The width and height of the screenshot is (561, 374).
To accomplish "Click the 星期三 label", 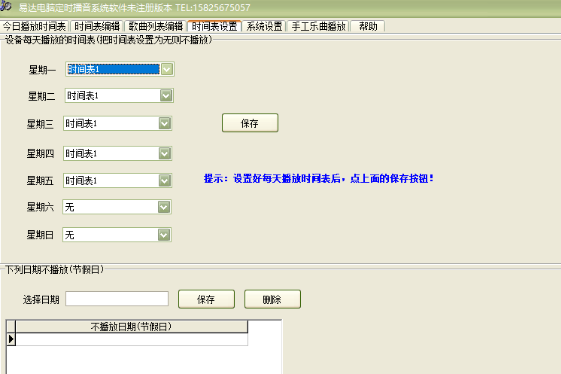I will coord(40,124).
